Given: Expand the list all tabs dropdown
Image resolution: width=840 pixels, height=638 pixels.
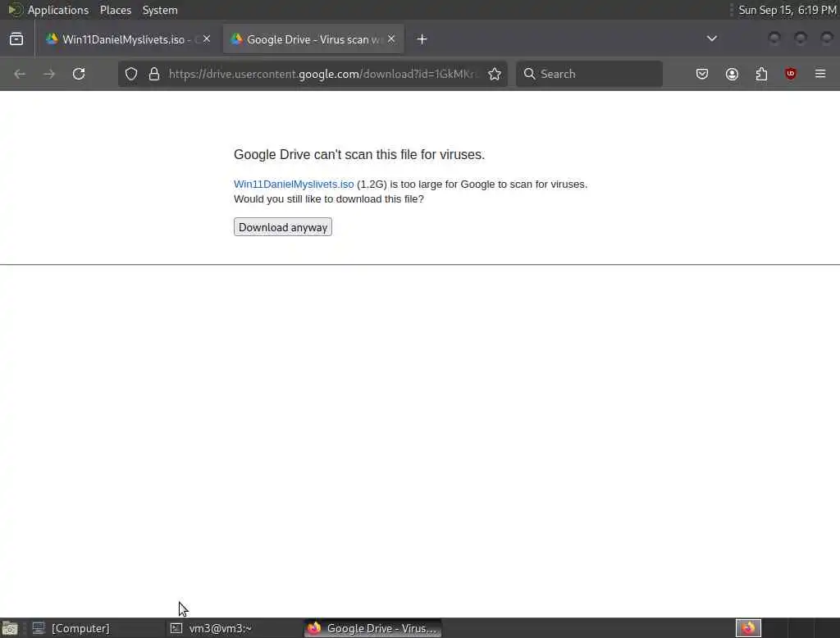Looking at the screenshot, I should [711, 39].
